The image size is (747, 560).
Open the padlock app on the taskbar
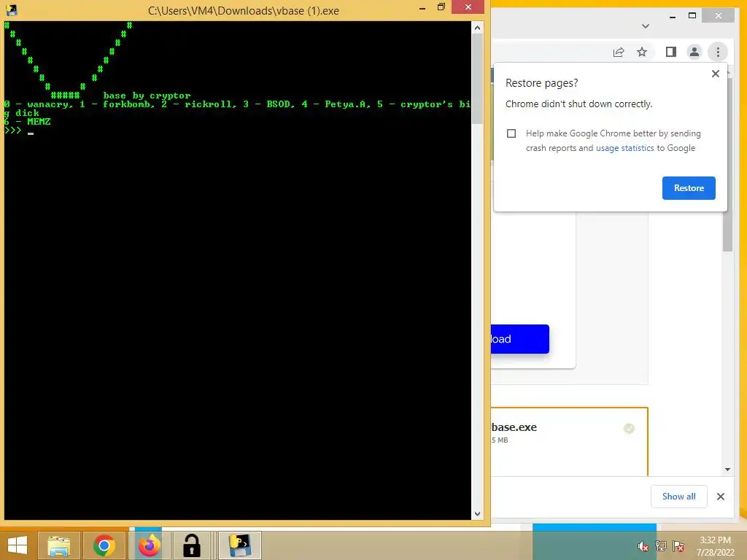coord(192,545)
